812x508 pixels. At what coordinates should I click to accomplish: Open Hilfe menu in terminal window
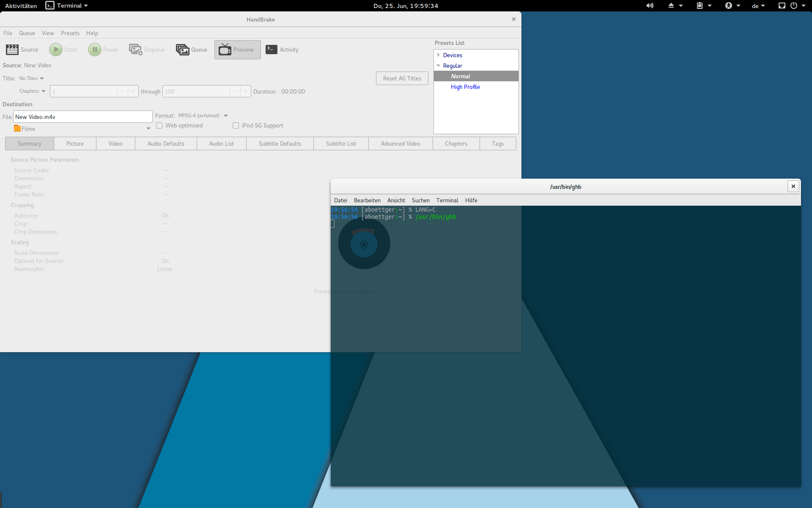[x=471, y=200]
